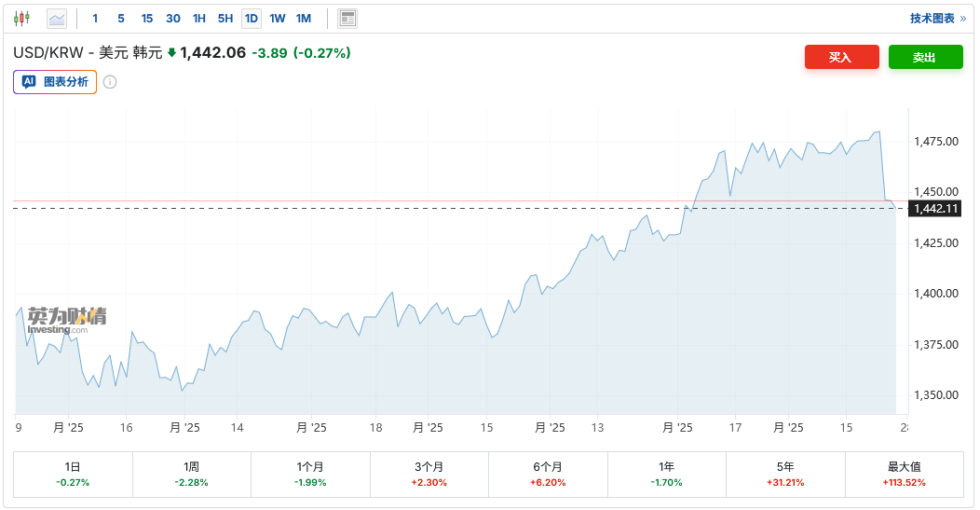Click the info icon beside 图表分析
The width and height of the screenshot is (980, 510).
coord(110,82)
